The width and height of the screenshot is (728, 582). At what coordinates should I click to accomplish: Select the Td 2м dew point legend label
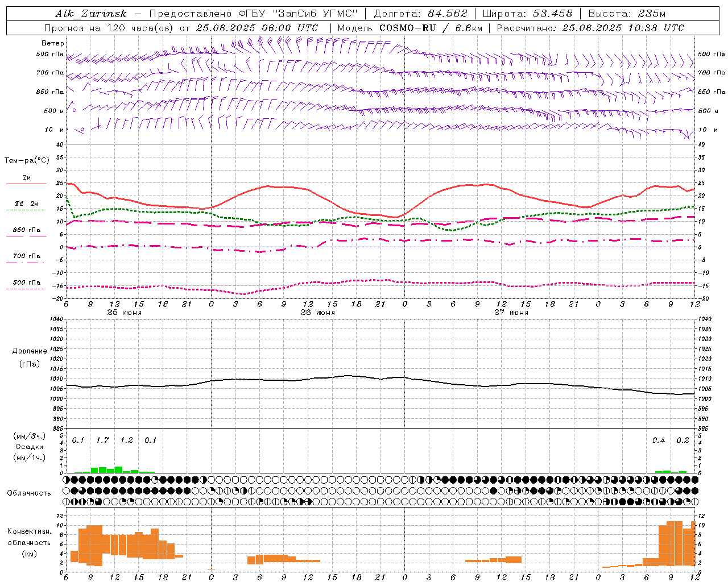point(26,203)
